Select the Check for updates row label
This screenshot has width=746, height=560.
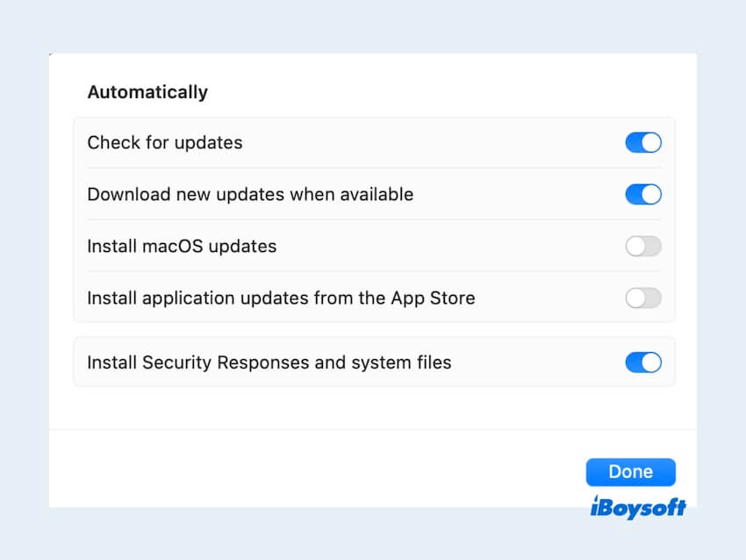pos(164,142)
